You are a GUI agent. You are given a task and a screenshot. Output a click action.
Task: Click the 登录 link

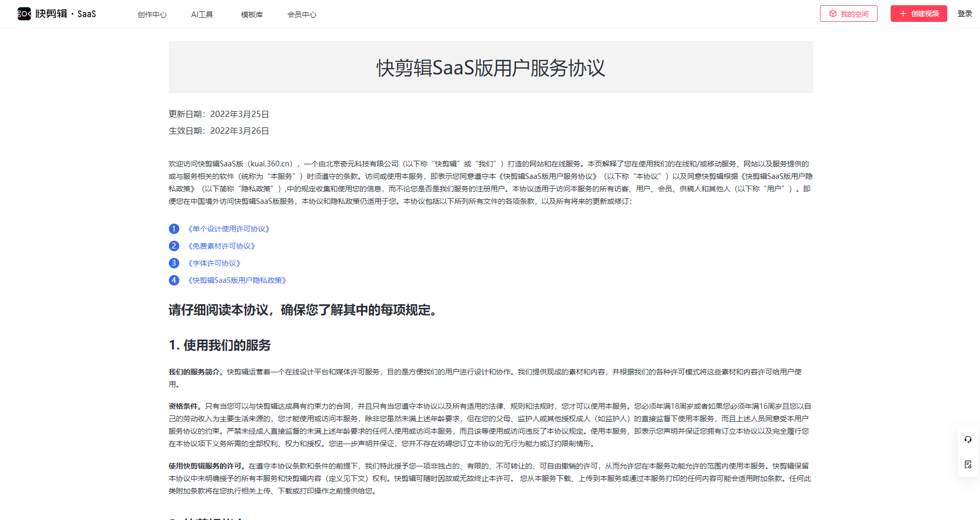(x=965, y=14)
